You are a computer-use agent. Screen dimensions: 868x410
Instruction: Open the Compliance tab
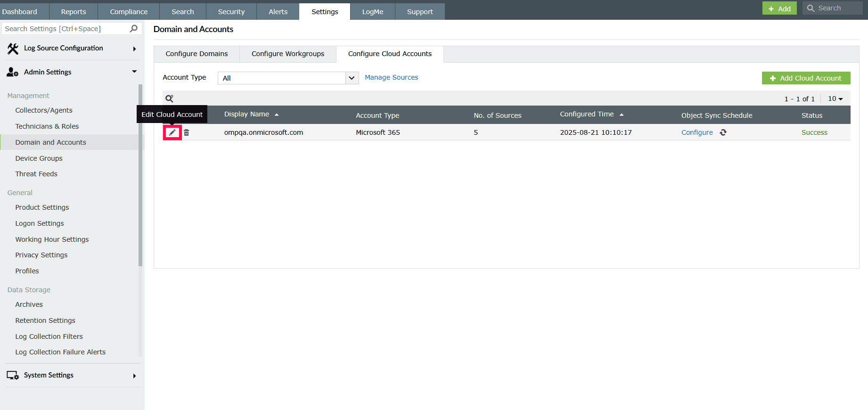(129, 12)
